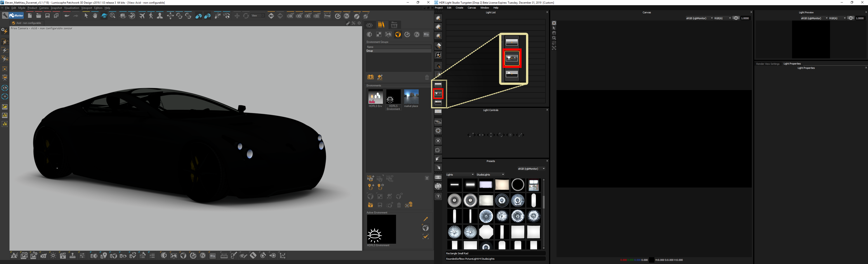Click the power lightning icon in left sidebar

[5, 31]
